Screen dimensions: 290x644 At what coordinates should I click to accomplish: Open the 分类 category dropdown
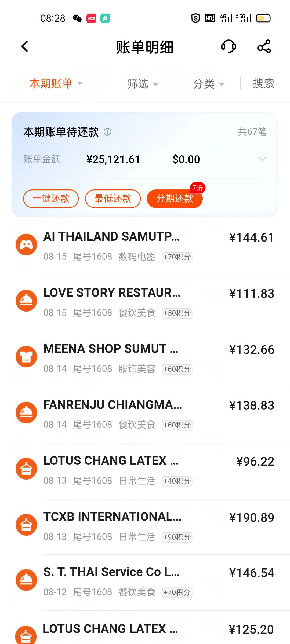[x=209, y=84]
